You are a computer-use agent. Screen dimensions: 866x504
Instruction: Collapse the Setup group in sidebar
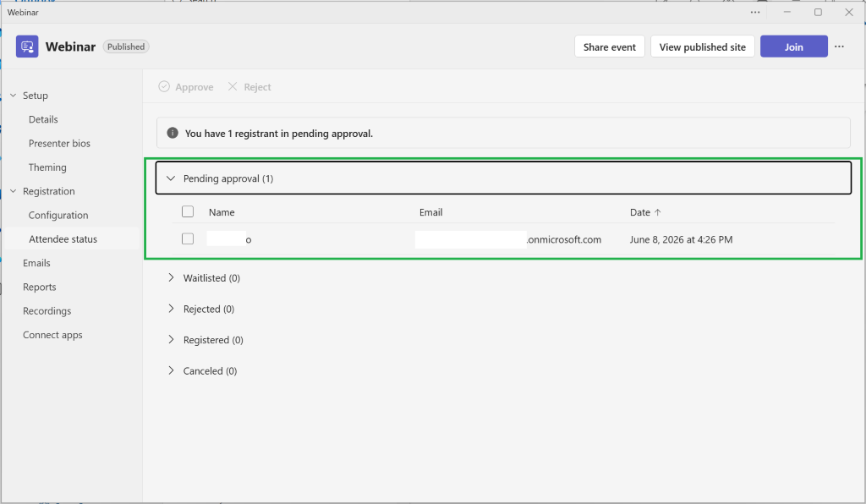(x=14, y=96)
